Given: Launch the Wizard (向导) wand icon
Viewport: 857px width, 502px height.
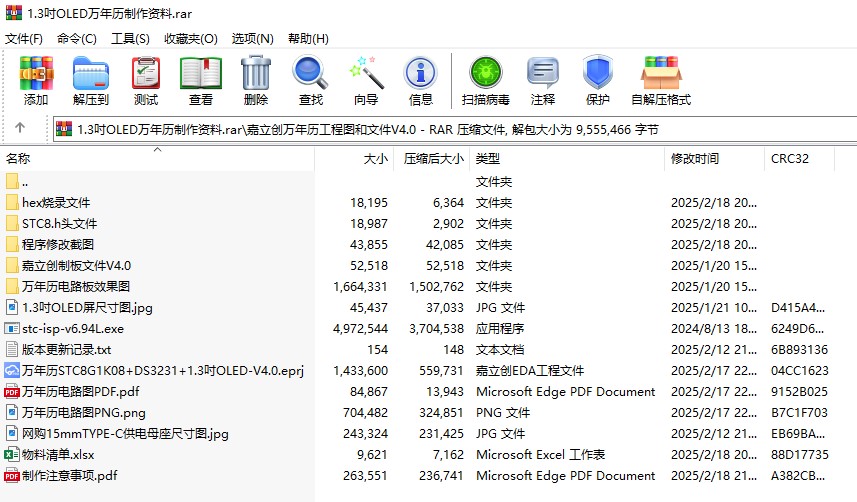Looking at the screenshot, I should (x=366, y=73).
